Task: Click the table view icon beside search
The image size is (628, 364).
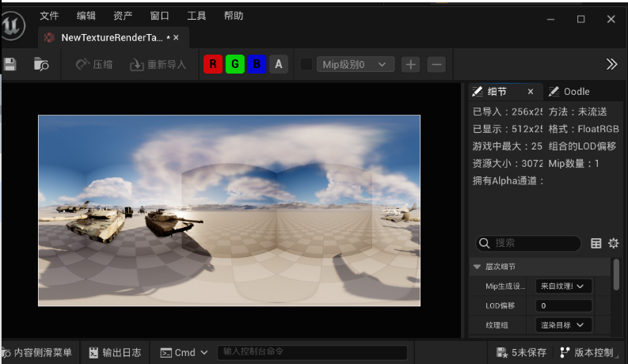Action: (596, 243)
